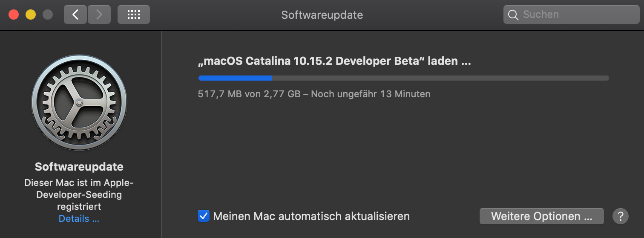
Task: Close the Softwareupdate window with the red button
Action: click(14, 15)
